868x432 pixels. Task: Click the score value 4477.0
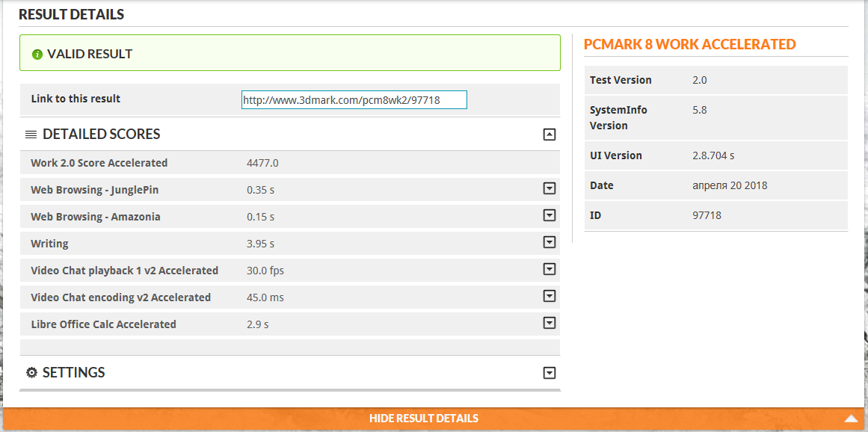262,163
